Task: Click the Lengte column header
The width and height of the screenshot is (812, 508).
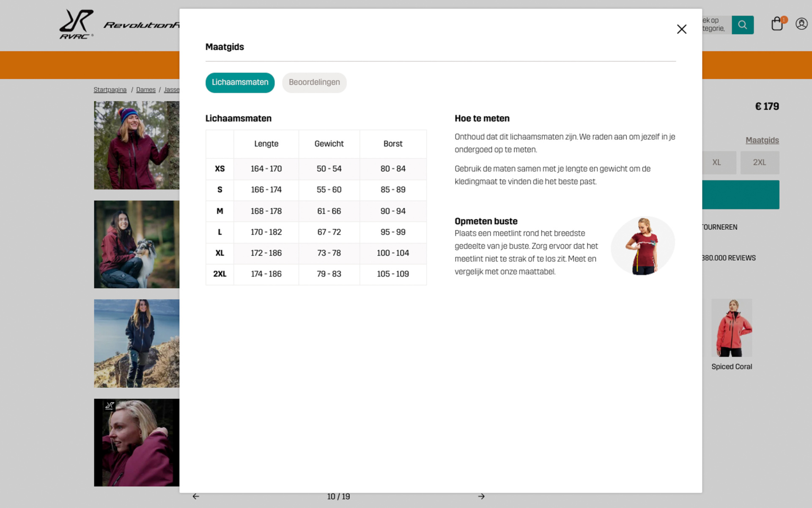Action: [x=266, y=144]
